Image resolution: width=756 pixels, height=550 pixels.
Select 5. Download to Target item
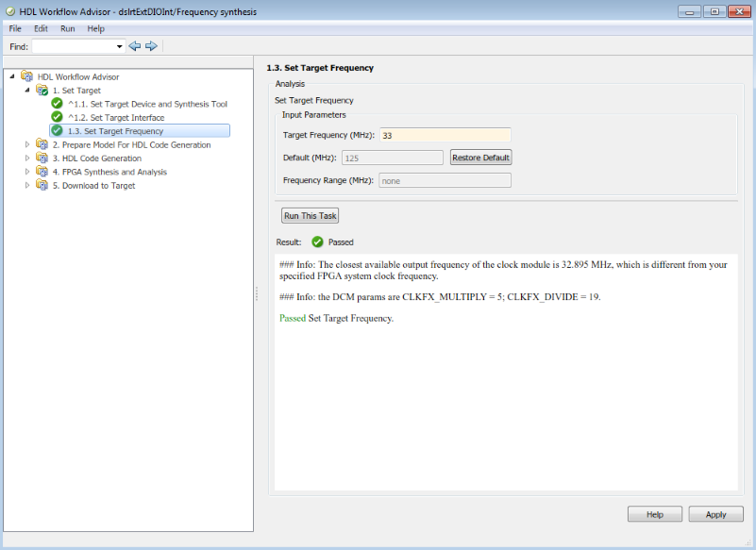pos(94,186)
